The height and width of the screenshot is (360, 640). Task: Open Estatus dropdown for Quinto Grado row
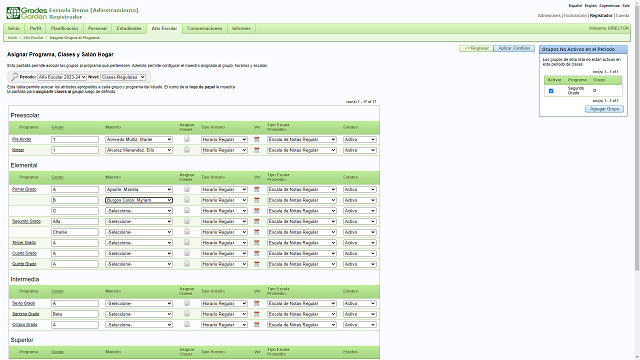360,264
